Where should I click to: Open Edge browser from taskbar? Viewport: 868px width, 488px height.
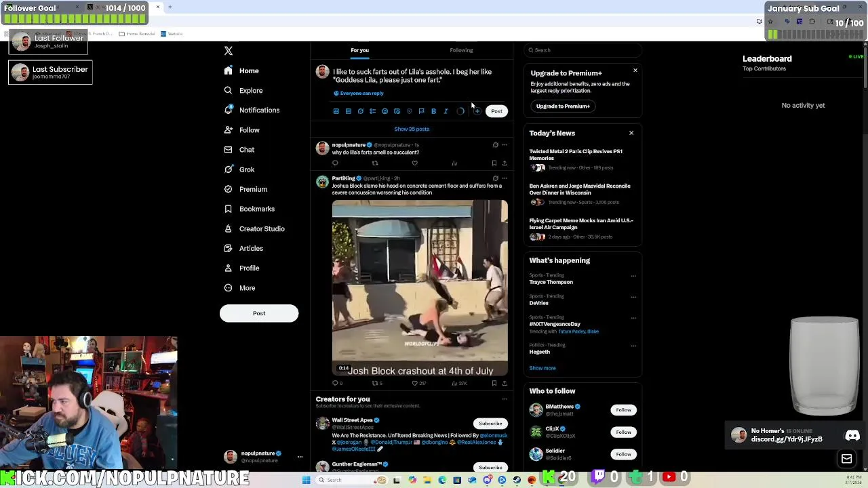click(442, 480)
